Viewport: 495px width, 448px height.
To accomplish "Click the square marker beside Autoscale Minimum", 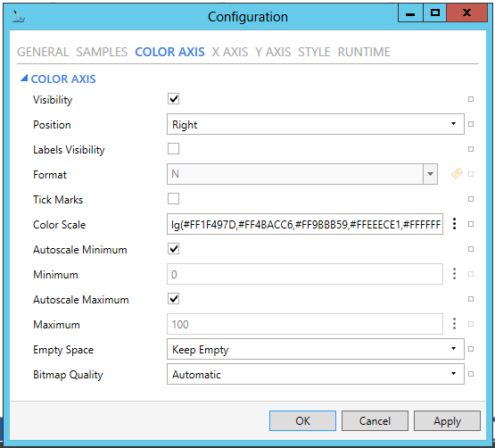I will point(471,249).
